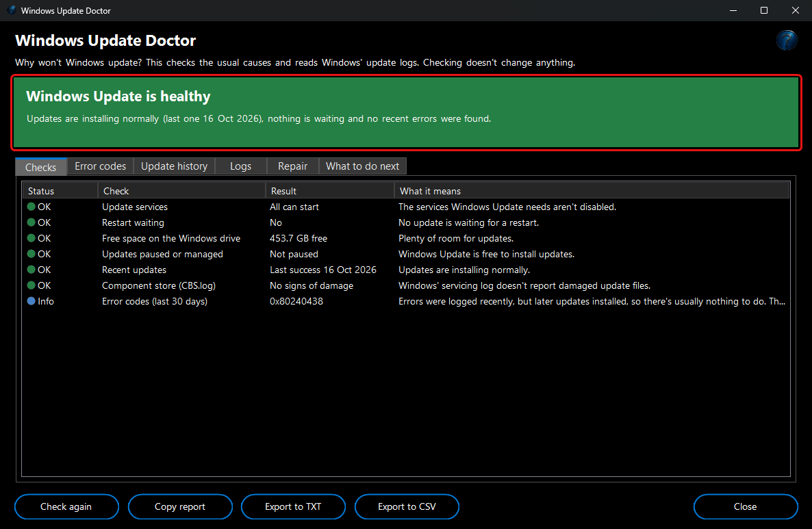Click the No result for Restart waiting

point(275,222)
